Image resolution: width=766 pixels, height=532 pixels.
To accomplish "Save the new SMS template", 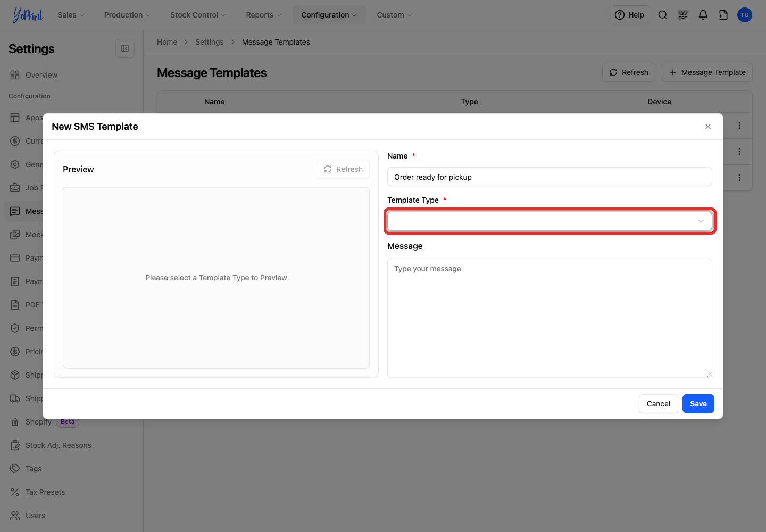I will (698, 404).
